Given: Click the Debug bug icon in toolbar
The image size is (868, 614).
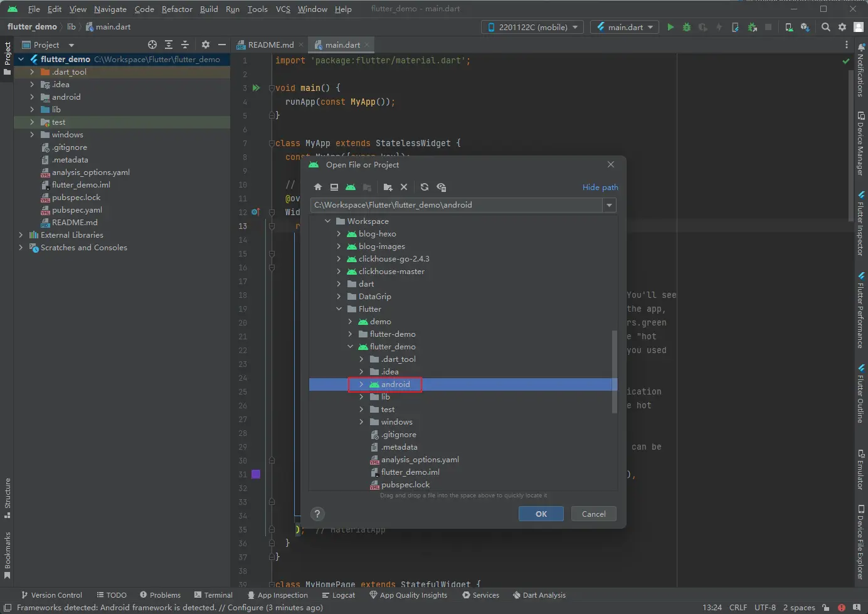Looking at the screenshot, I should [687, 27].
